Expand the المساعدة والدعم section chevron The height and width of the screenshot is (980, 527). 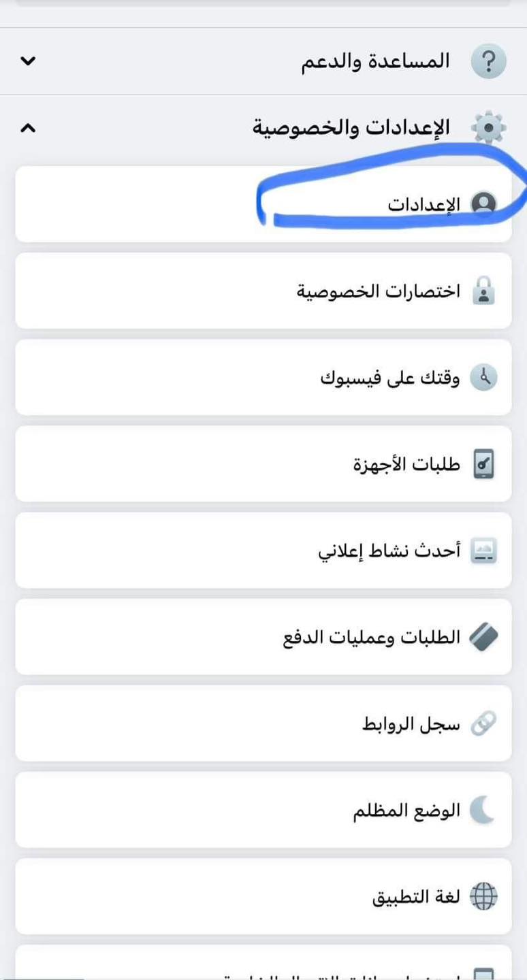tap(28, 61)
